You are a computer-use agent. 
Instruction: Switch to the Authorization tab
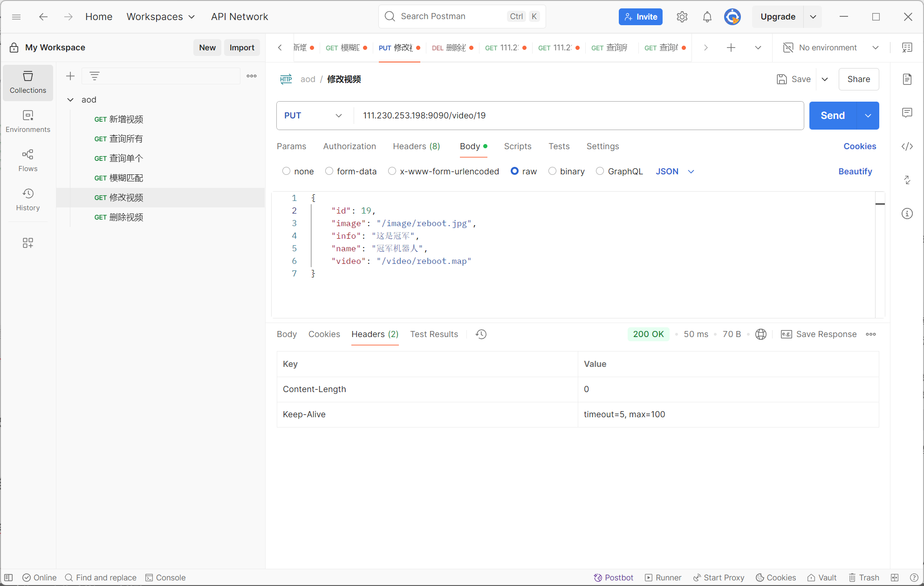349,146
